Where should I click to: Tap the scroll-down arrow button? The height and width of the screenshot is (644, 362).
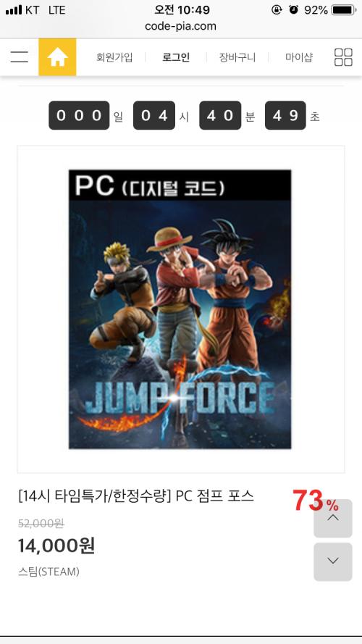(333, 561)
